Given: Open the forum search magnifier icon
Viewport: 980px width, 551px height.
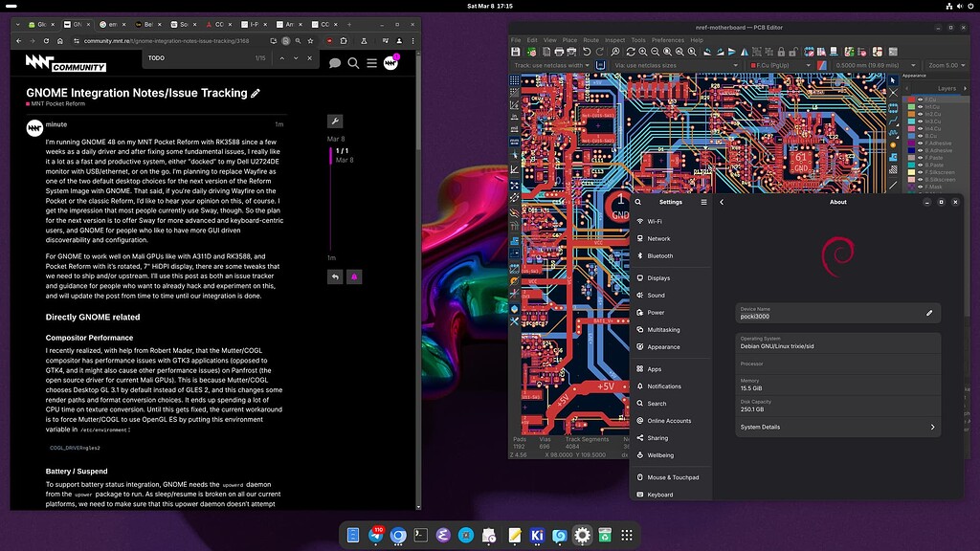Looking at the screenshot, I should (353, 63).
